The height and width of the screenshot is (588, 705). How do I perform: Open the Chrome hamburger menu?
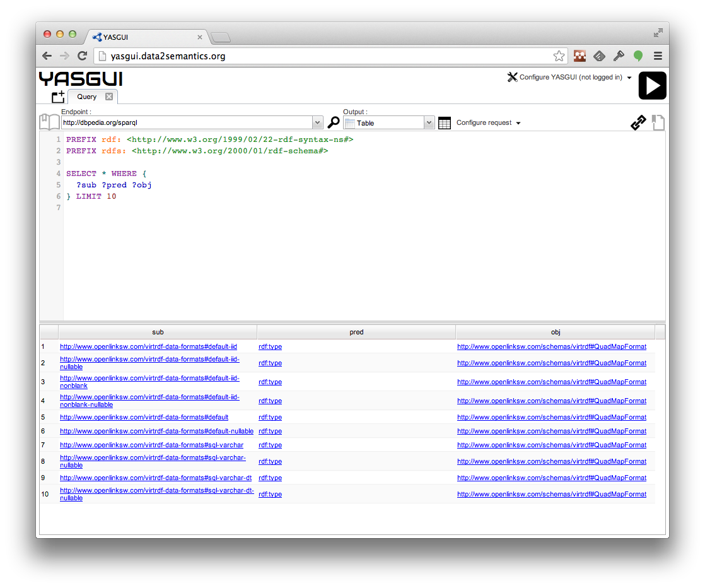[x=658, y=56]
